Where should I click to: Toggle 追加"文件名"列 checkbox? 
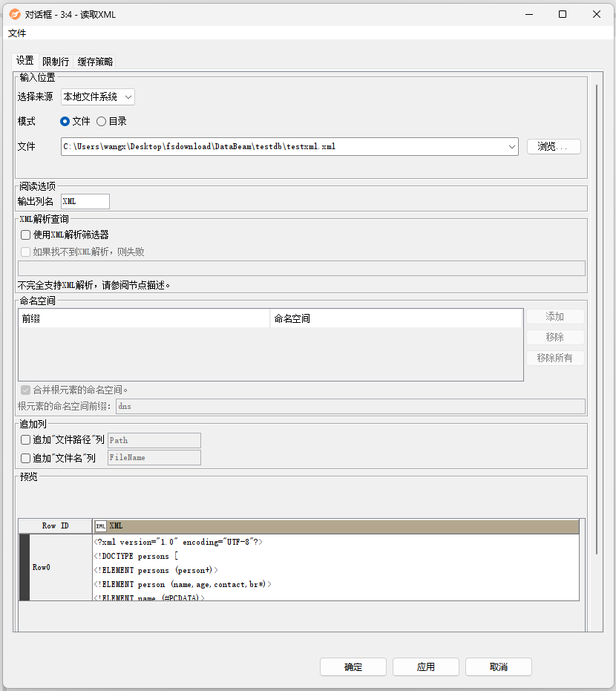(26, 458)
